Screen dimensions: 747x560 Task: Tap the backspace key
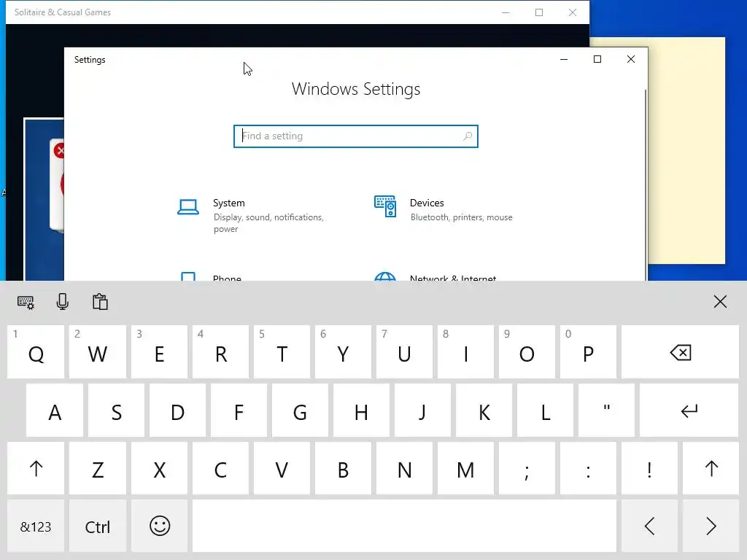tap(680, 352)
